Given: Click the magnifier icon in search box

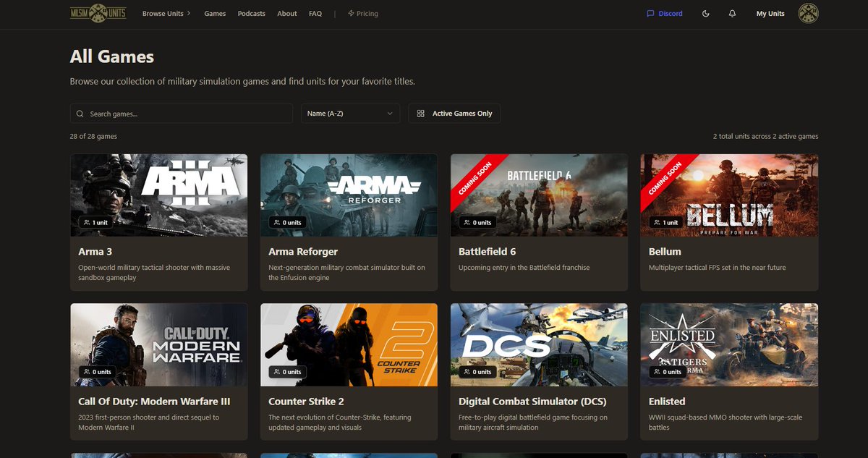Looking at the screenshot, I should coord(80,114).
